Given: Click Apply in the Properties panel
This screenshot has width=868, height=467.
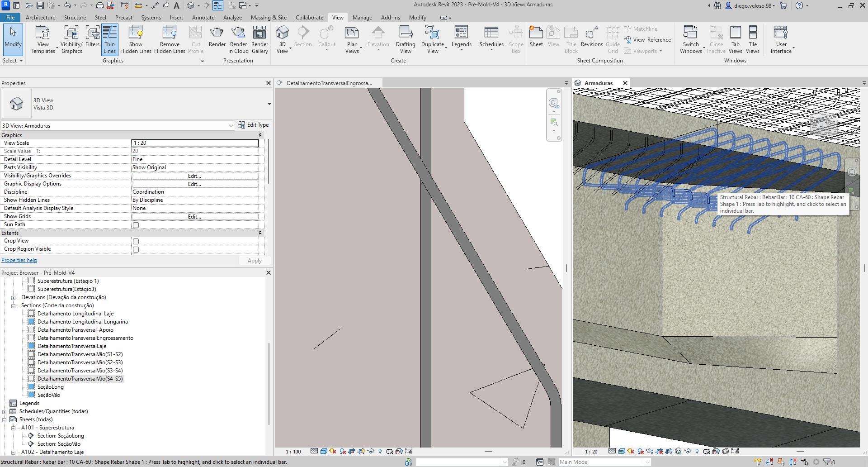Looking at the screenshot, I should click(254, 260).
